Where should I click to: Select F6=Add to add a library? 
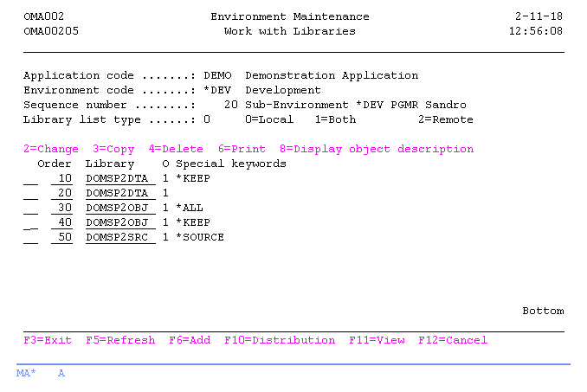pos(190,340)
